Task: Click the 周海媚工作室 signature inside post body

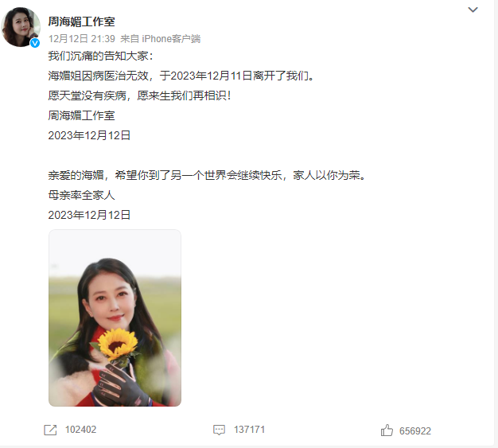Action: 82,115
